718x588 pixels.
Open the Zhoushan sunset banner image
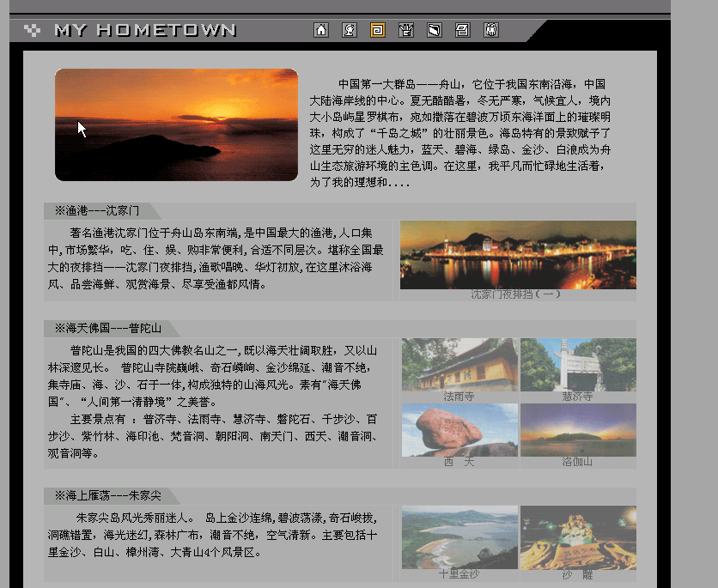coord(176,125)
